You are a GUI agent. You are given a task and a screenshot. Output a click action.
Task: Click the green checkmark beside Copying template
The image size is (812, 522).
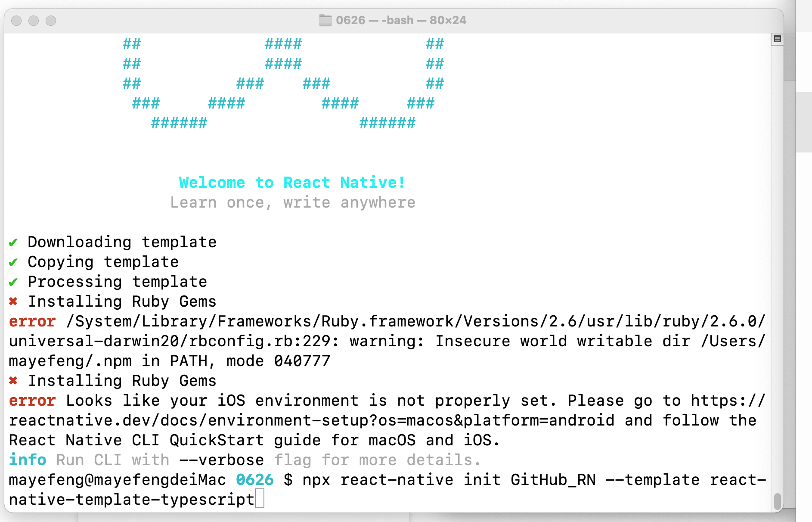pos(13,262)
